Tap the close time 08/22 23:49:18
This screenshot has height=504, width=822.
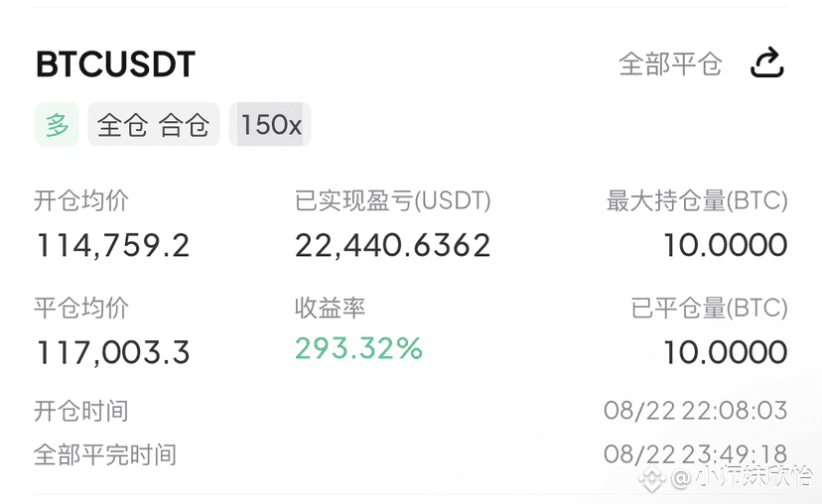(x=696, y=453)
